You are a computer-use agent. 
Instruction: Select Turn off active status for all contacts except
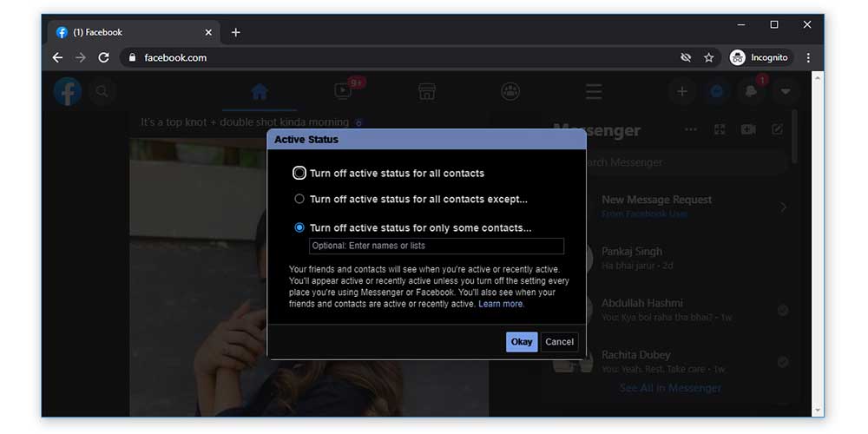click(x=299, y=199)
